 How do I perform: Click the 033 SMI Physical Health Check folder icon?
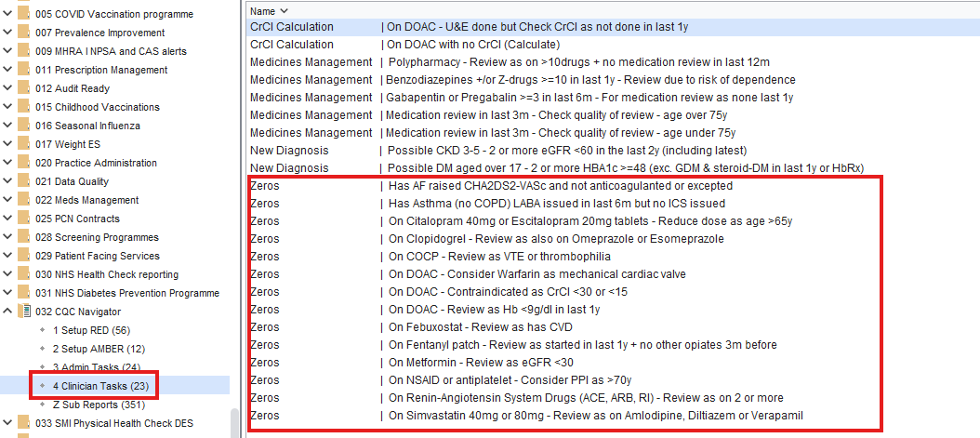[22, 423]
